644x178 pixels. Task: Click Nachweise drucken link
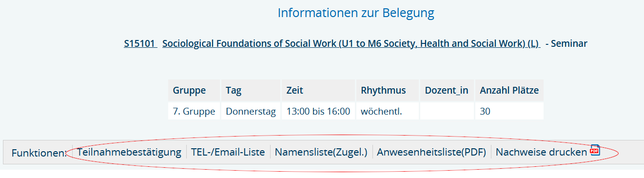(x=541, y=152)
